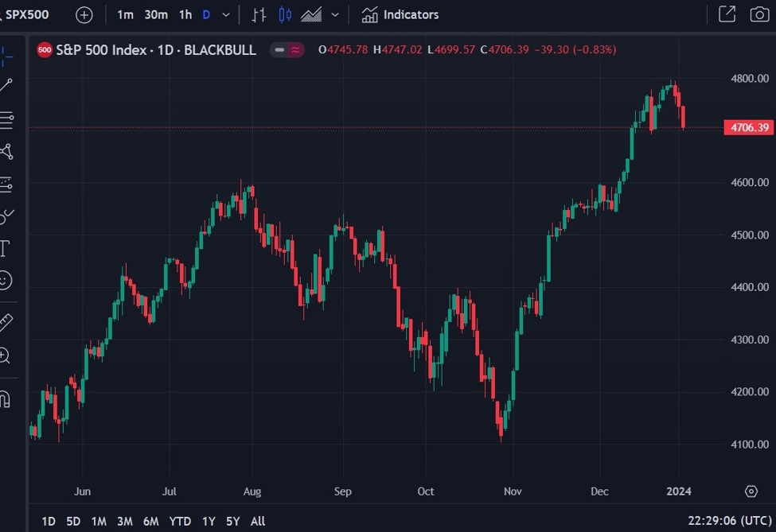Screen dimensions: 776x532
Task: Toggle the magnet snap mode
Action: 5,398
